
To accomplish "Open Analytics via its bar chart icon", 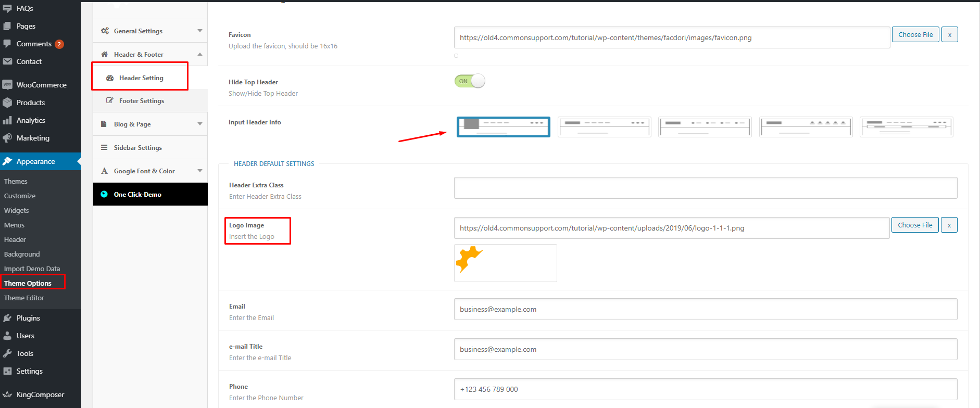I will tap(7, 120).
